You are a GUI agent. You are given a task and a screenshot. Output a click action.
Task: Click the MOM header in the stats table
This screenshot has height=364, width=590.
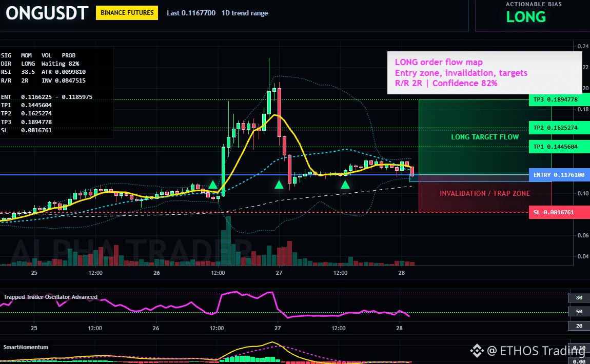[x=26, y=55]
